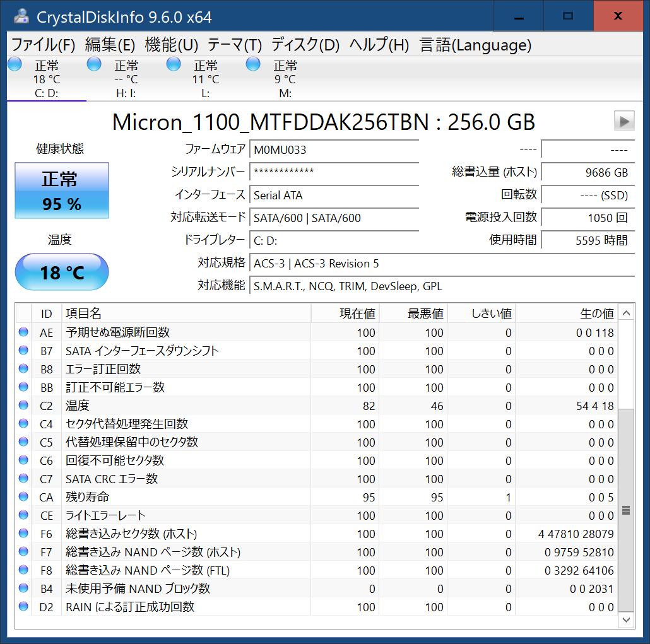650x644 pixels.
Task: Select raw value 54 4 18 in 温度 row
Action: pos(595,406)
